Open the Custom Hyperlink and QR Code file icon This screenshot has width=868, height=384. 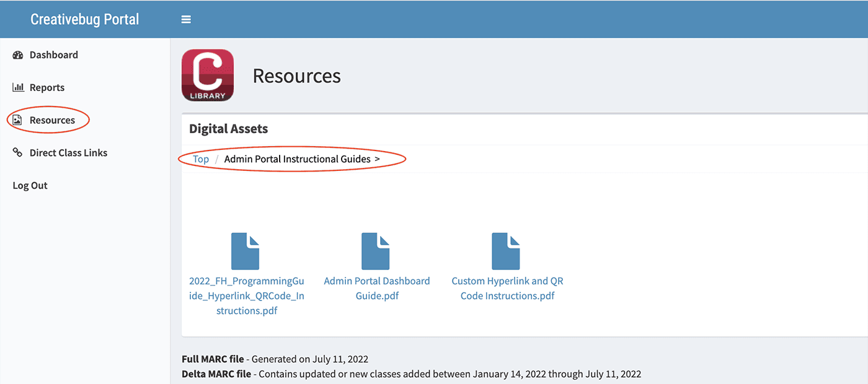[506, 251]
